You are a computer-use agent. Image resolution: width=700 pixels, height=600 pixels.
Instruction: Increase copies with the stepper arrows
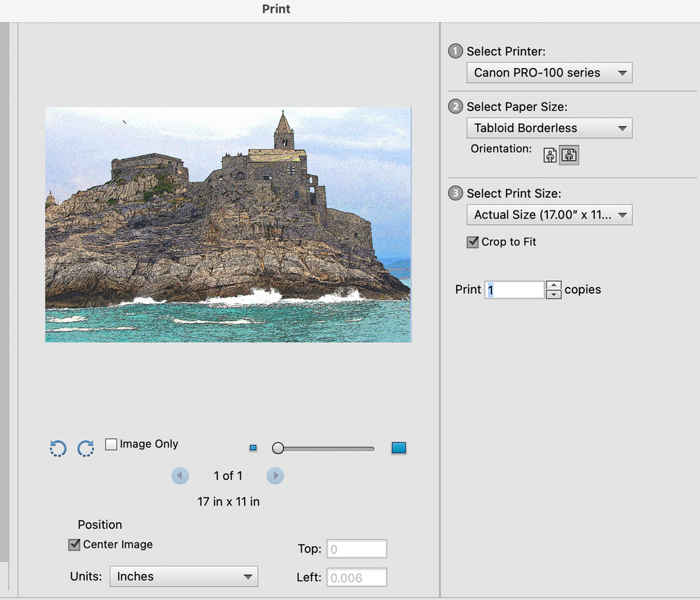coord(554,285)
